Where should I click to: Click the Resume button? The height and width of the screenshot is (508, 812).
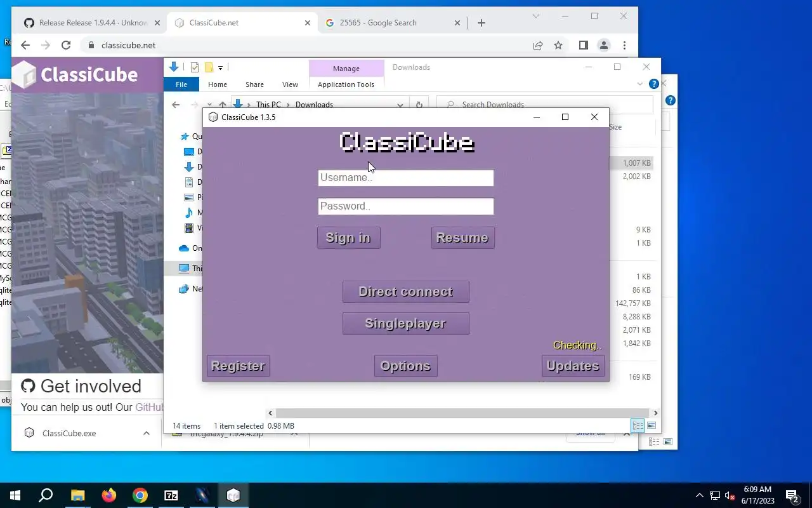462,237
